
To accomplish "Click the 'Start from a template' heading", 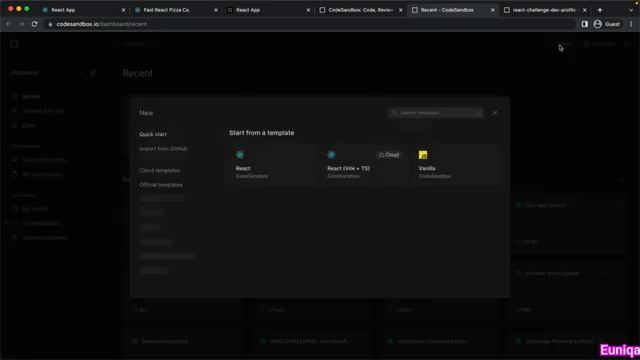I will point(262,133).
